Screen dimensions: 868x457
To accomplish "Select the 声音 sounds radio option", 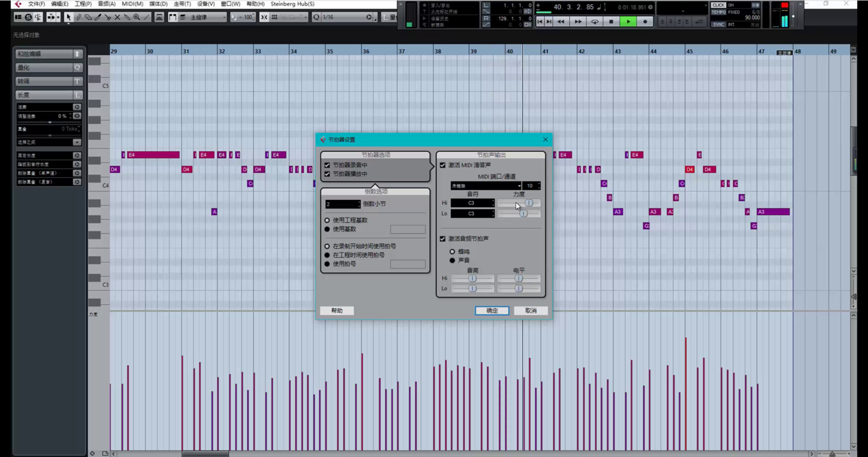I will [452, 260].
